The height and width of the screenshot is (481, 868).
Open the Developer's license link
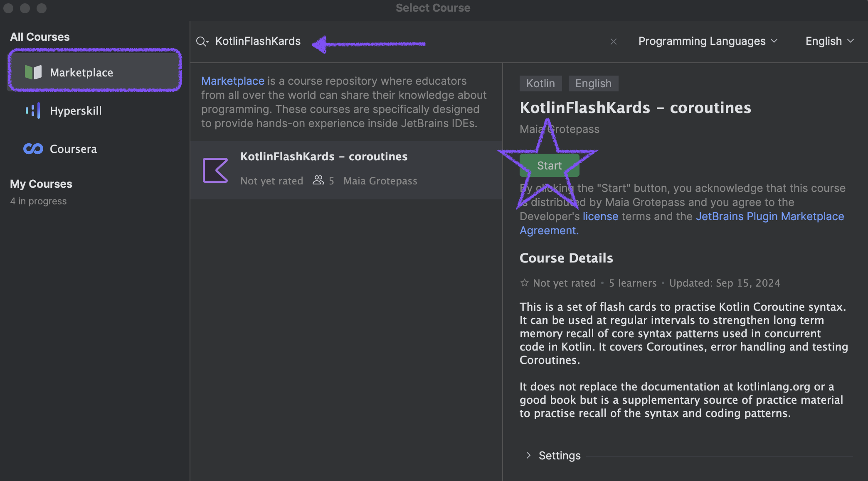600,216
